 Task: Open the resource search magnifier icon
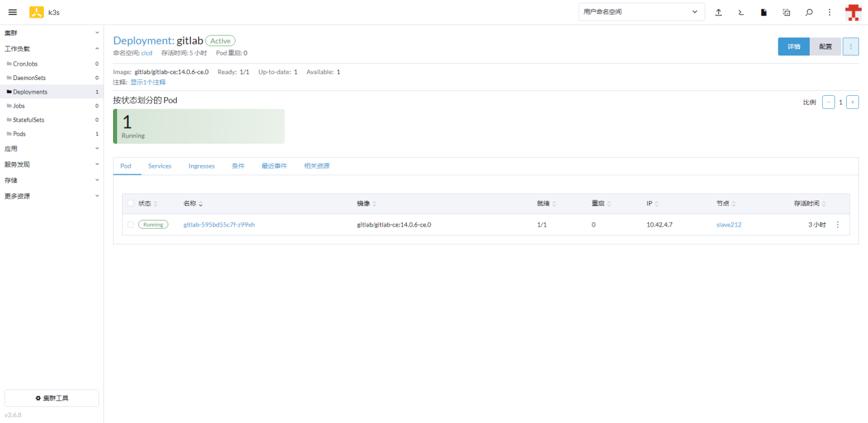(x=809, y=12)
